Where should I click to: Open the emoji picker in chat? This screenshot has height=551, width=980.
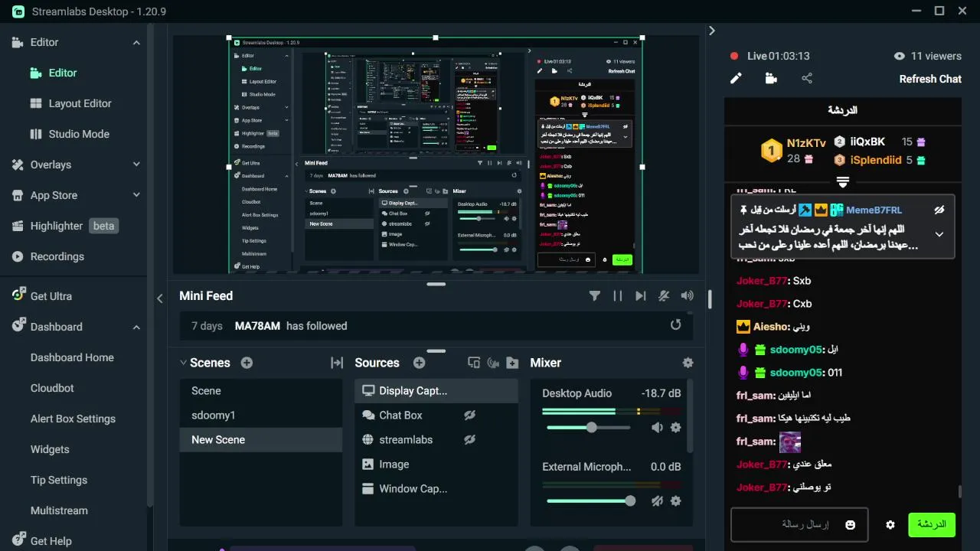point(850,524)
